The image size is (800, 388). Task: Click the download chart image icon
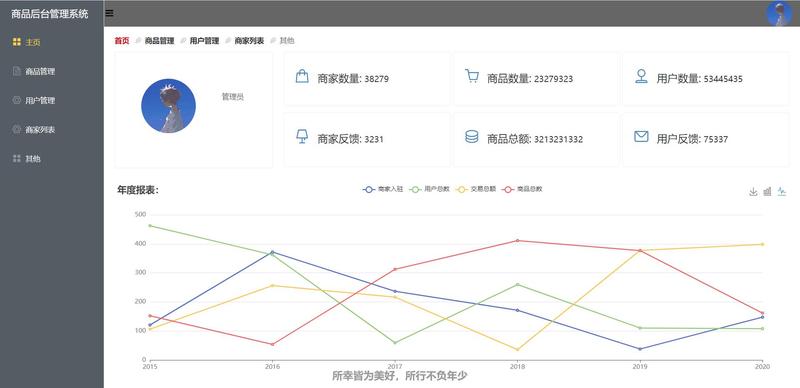[x=753, y=192]
